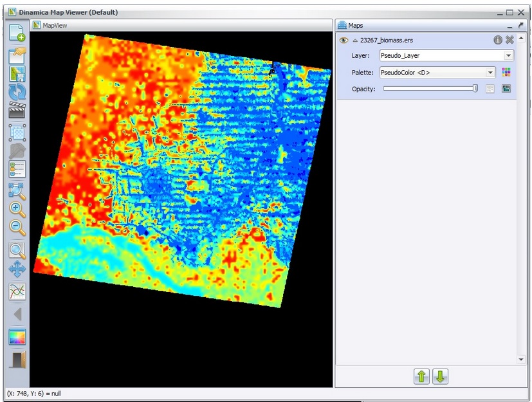Remove the 23267_biomass.ers layer with X
This screenshot has height=402, width=532.
coord(509,40)
